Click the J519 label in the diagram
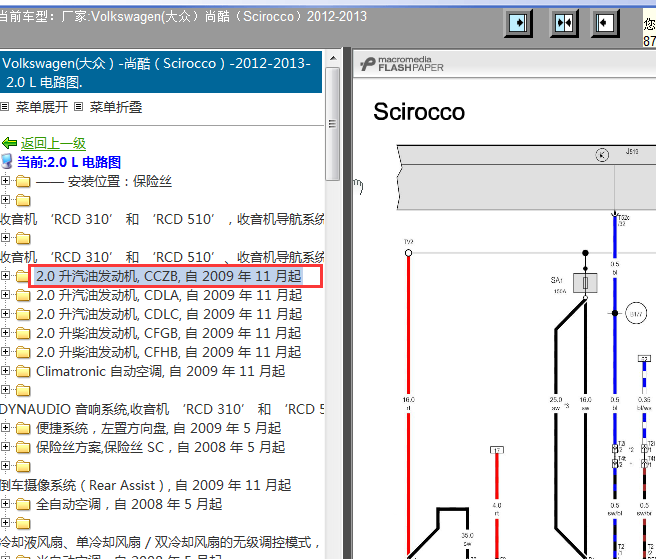This screenshot has height=559, width=656. (632, 151)
